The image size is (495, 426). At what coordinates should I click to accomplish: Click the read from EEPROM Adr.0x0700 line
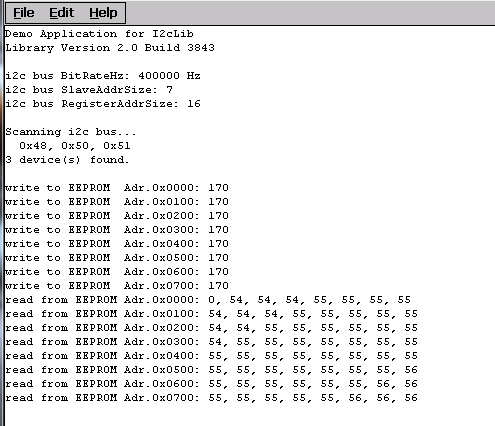211,398
